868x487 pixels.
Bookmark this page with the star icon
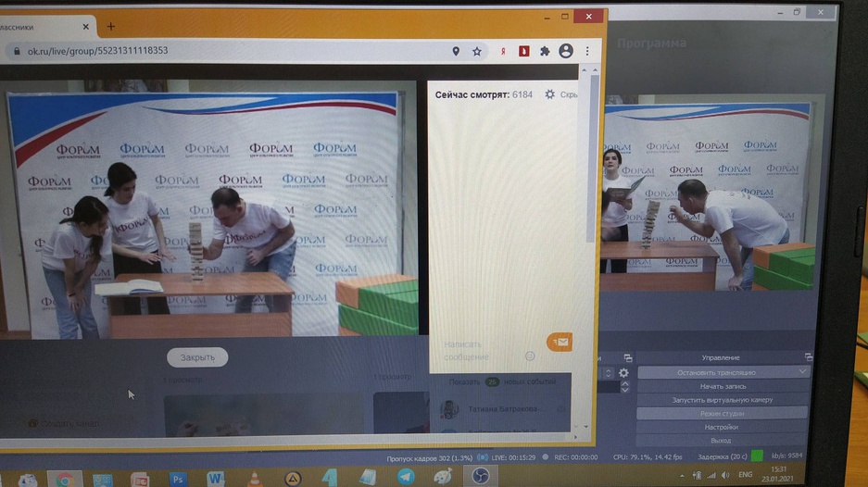[x=477, y=52]
